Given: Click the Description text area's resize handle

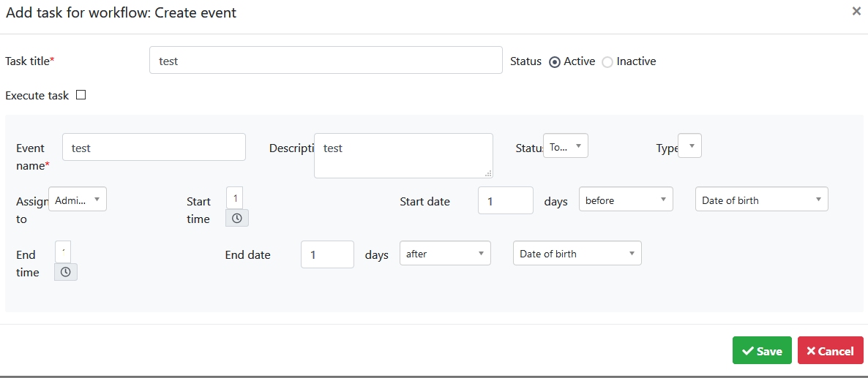Looking at the screenshot, I should click(x=488, y=173).
